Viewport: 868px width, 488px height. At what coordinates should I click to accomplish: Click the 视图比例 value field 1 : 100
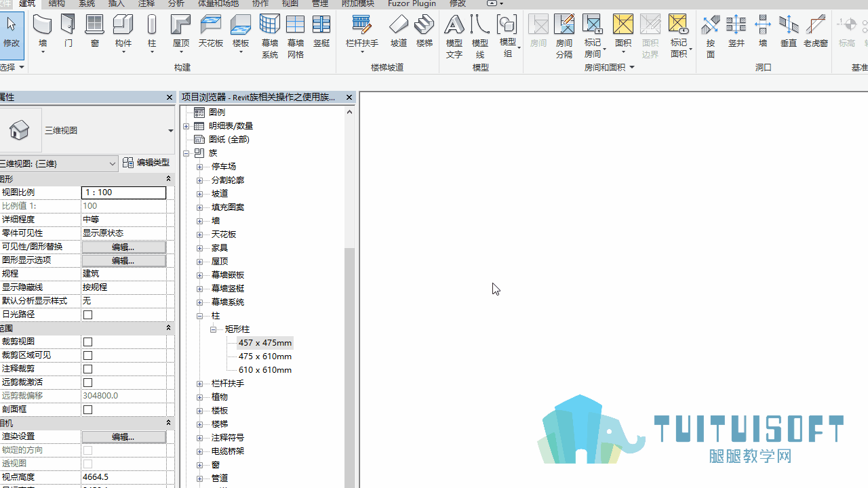click(x=123, y=192)
